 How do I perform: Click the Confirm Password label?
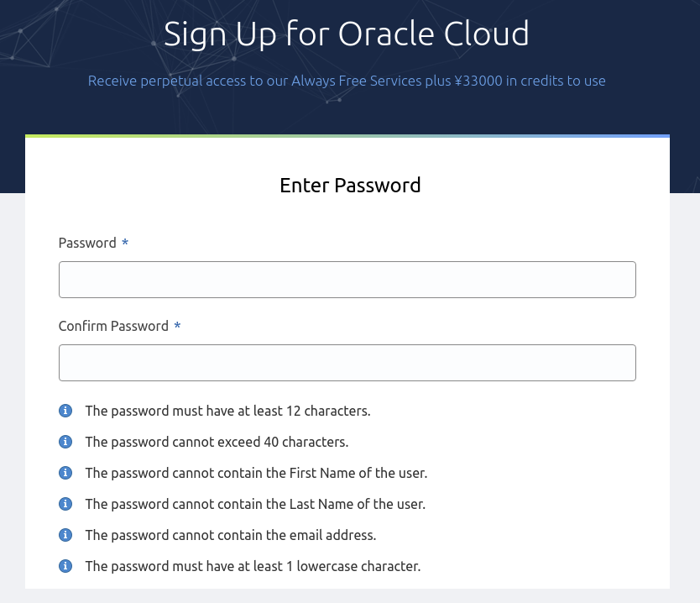click(112, 326)
